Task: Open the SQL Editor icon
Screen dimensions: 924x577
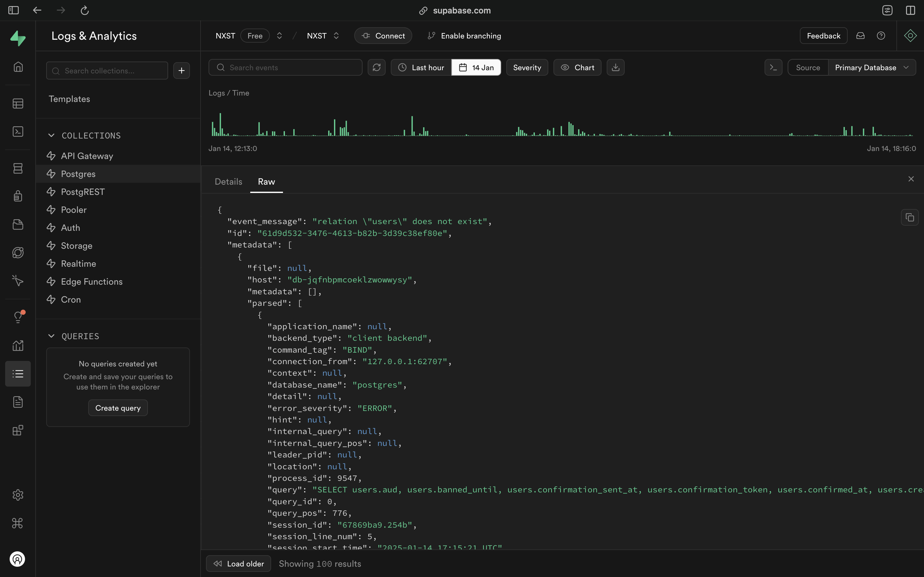Action: pos(18,131)
